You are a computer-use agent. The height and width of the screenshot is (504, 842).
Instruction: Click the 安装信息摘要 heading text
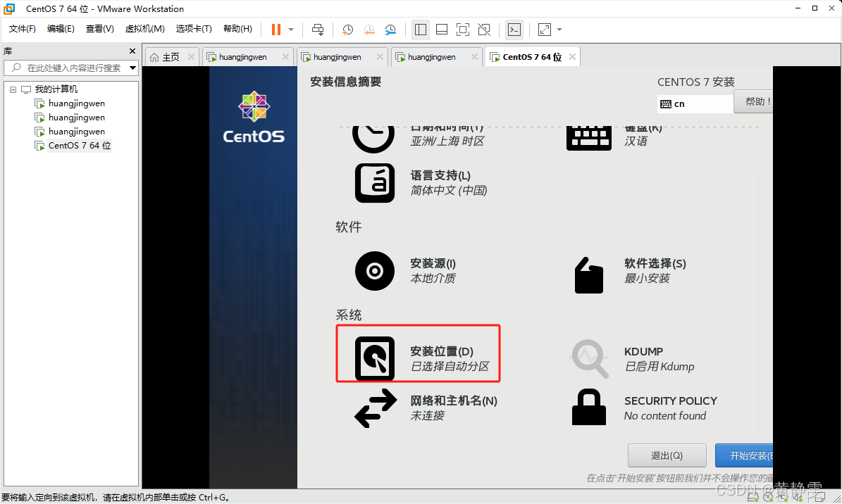(x=345, y=82)
